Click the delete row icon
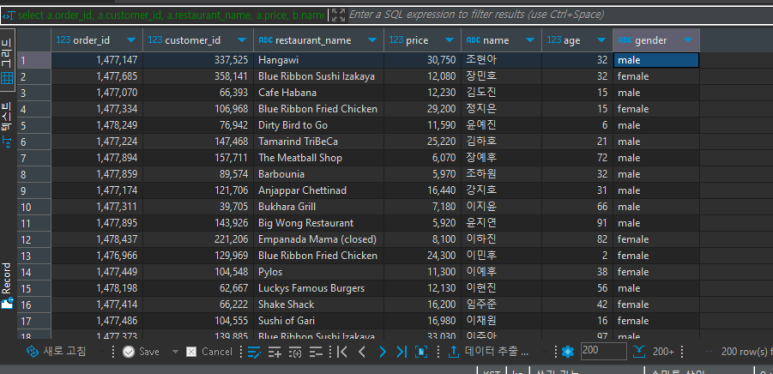The width and height of the screenshot is (773, 374). (316, 352)
